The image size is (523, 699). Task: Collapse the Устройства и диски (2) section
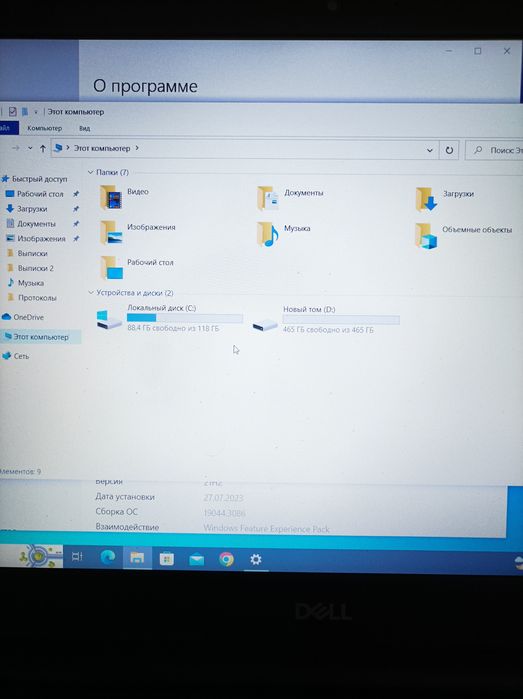coord(91,292)
